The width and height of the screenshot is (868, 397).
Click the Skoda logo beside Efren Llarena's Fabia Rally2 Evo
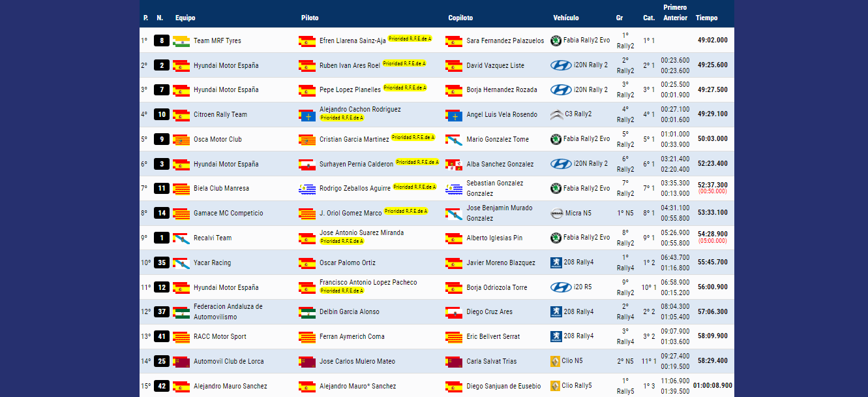coord(556,40)
